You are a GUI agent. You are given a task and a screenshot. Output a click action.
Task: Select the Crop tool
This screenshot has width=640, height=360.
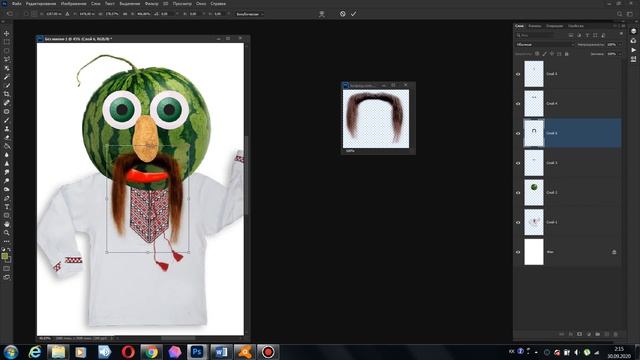[x=7, y=94]
